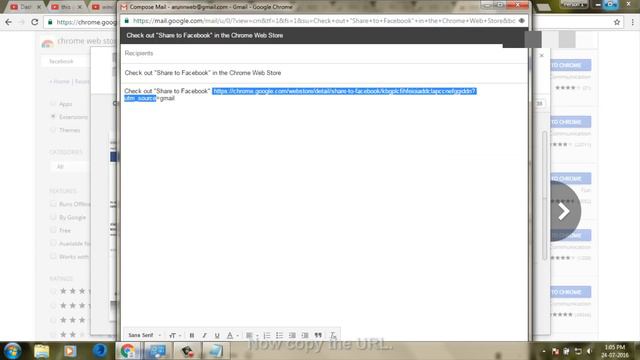Switch to Chrome from taskbar
This screenshot has width=640, height=360.
click(x=128, y=351)
